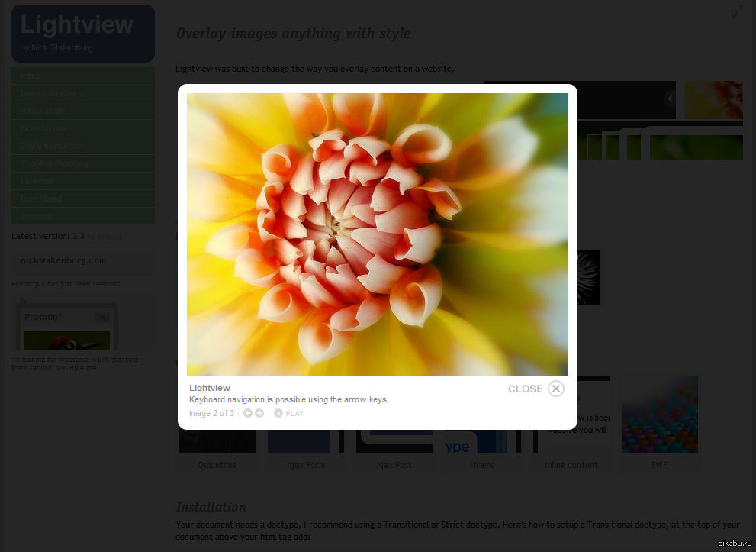Close the Lightview overlay with the X icon

point(556,389)
